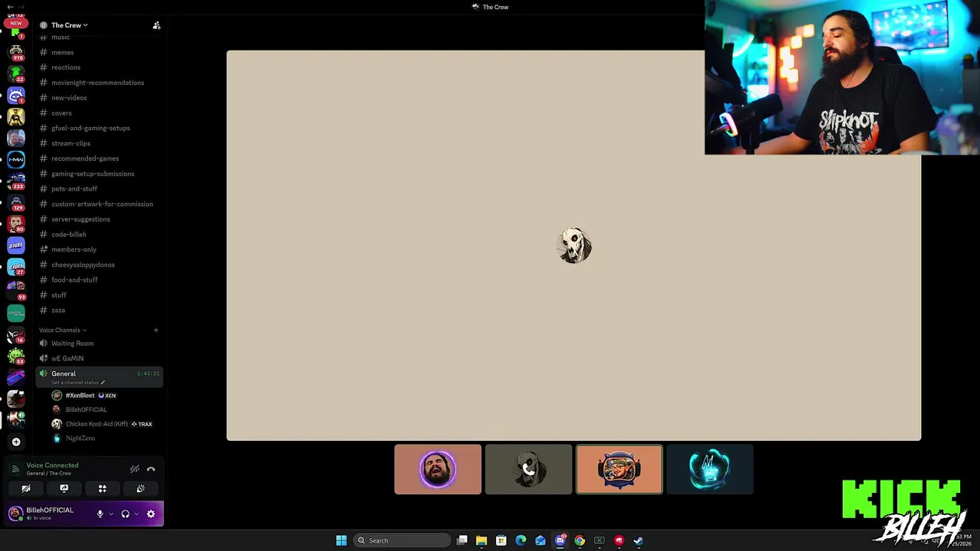The image size is (980, 551).
Task: Focus the glowing blue avatar participant tile
Action: point(710,469)
